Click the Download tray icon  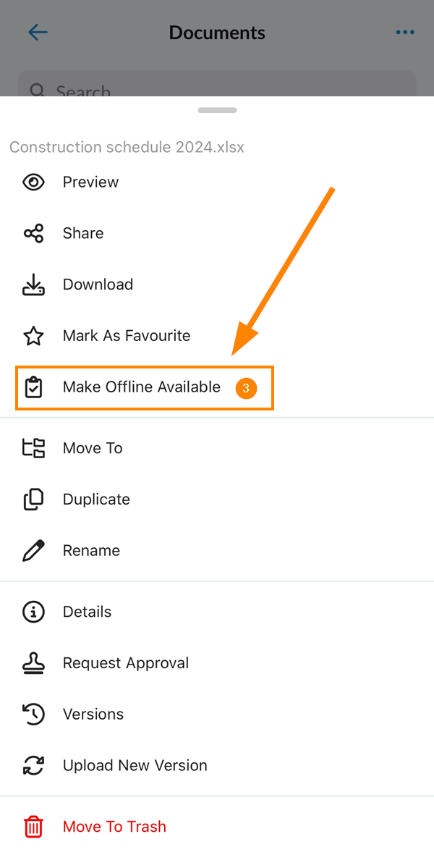(33, 285)
